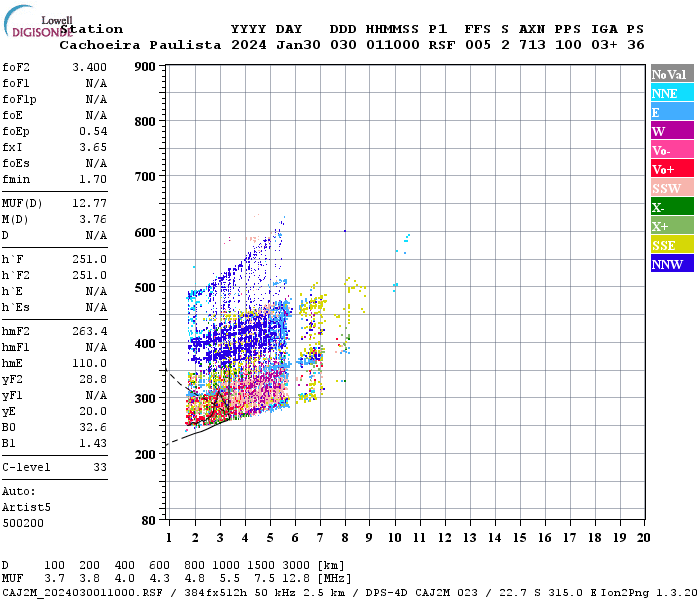This screenshot has height=600, width=700.
Task: Click the B0 value 32.6
Action: [93, 427]
